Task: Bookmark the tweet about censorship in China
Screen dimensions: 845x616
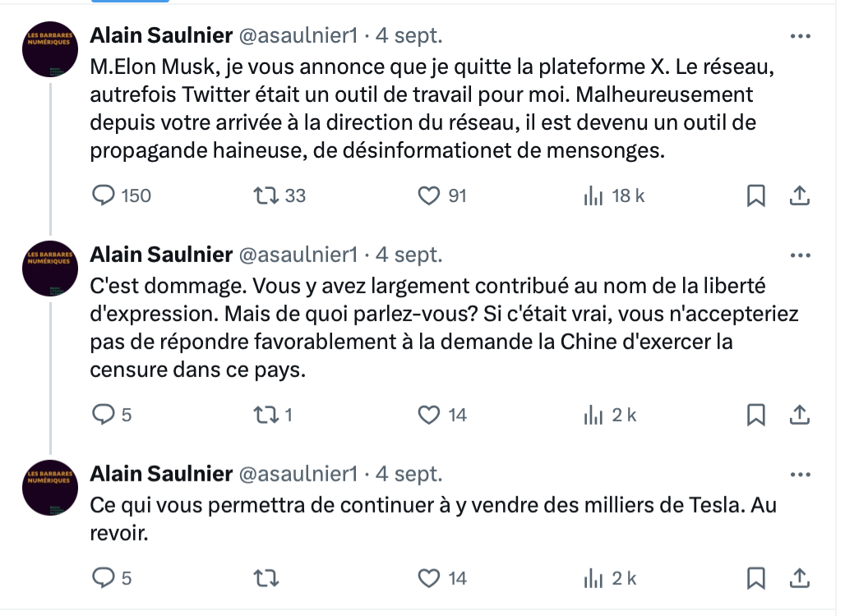Action: coord(756,415)
